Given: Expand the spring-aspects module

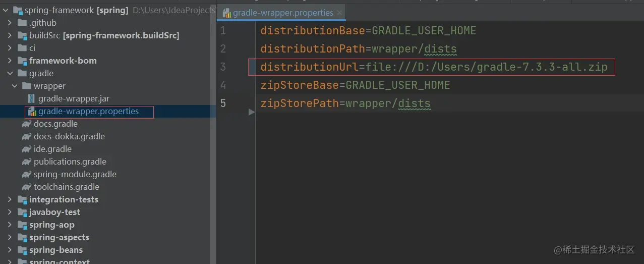Looking at the screenshot, I should [x=10, y=237].
